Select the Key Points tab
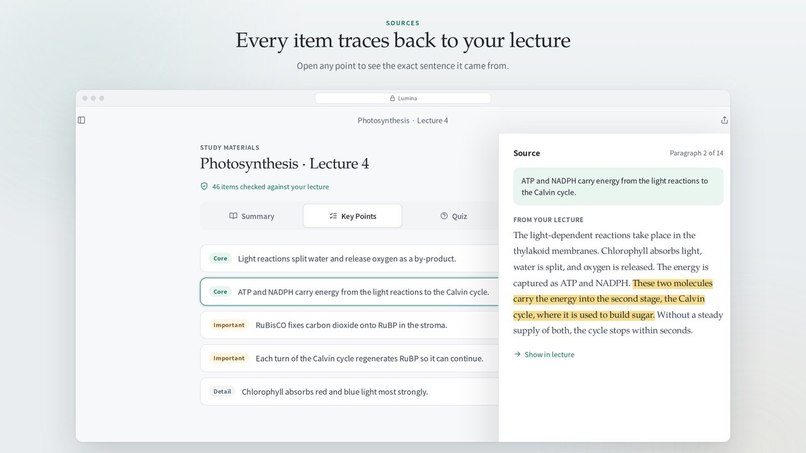Screen dimensions: 806x453 [x=353, y=216]
